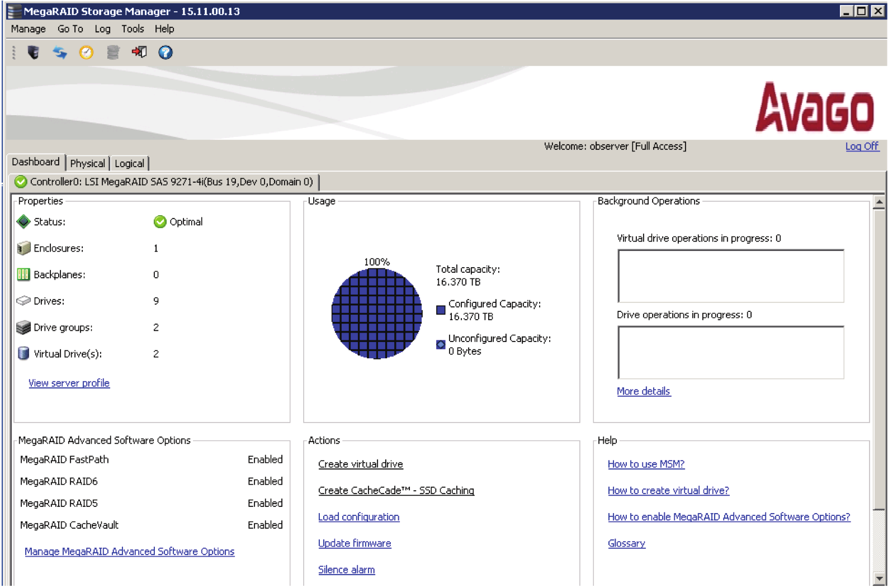Open the Glossary link
The height and width of the screenshot is (588, 888).
coord(626,543)
